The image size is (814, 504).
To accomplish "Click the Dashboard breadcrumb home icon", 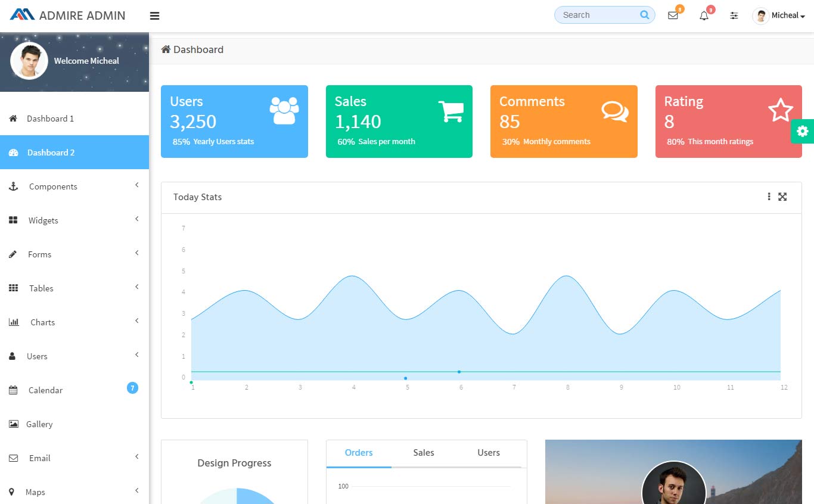I will pos(166,49).
